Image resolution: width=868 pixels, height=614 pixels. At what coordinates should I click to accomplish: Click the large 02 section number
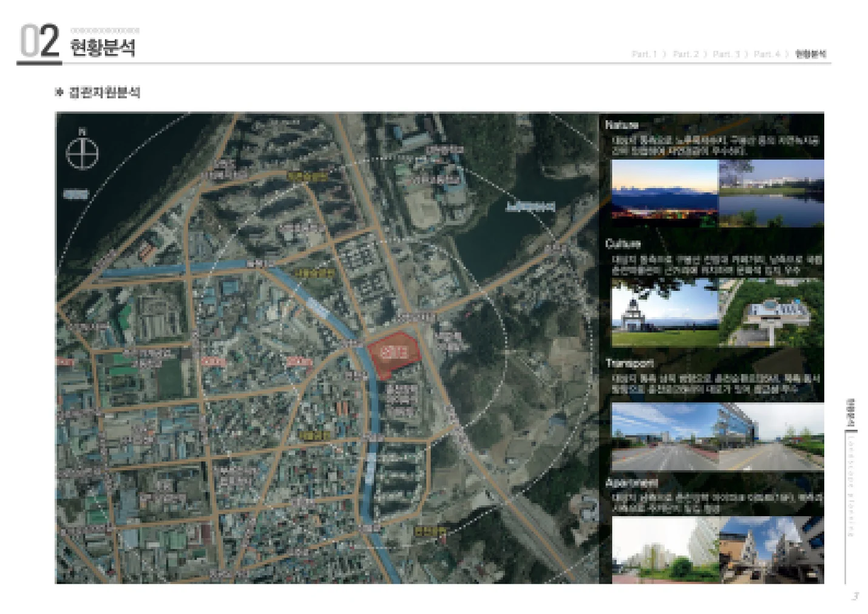click(39, 41)
